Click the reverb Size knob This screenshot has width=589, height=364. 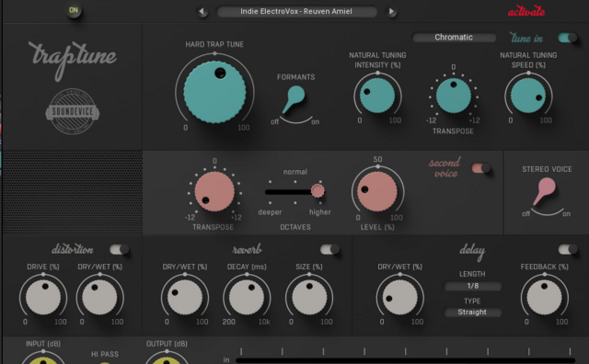309,297
